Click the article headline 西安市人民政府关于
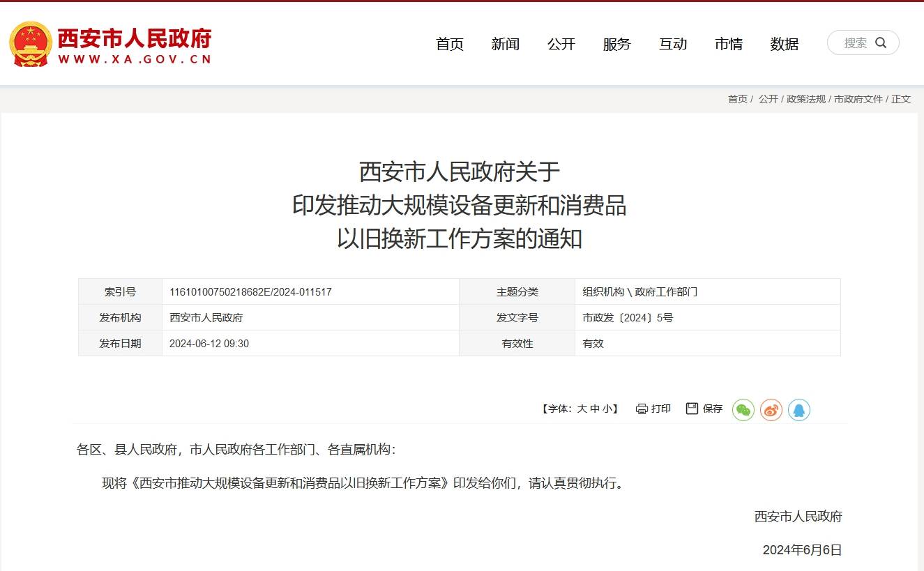 point(460,172)
